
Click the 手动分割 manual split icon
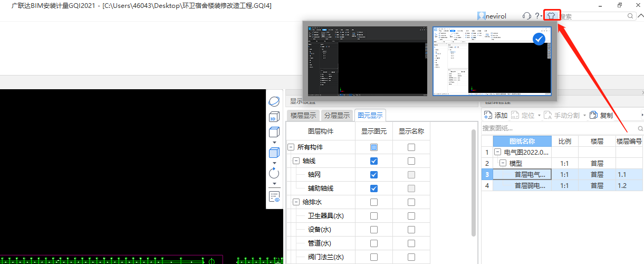pyautogui.click(x=547, y=115)
